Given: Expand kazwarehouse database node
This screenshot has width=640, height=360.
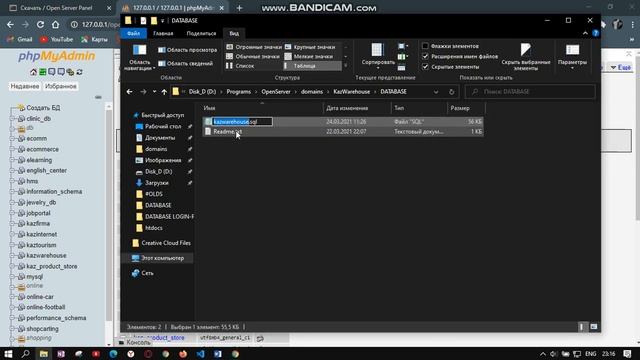Looking at the screenshot, I should coord(12,256).
